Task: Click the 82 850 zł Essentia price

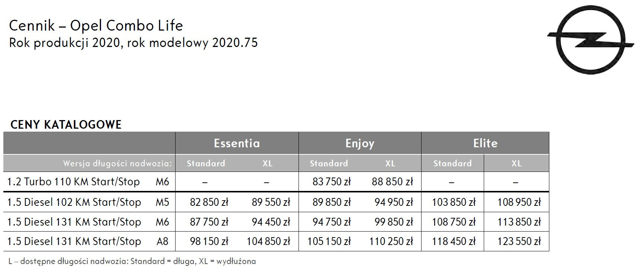Action: click(x=209, y=202)
